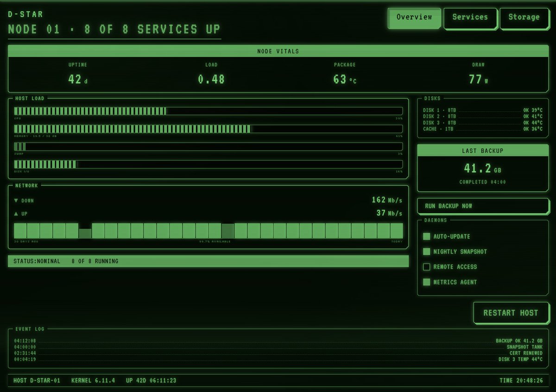
Task: Click the Disk I/O load bar
Action: point(208,164)
